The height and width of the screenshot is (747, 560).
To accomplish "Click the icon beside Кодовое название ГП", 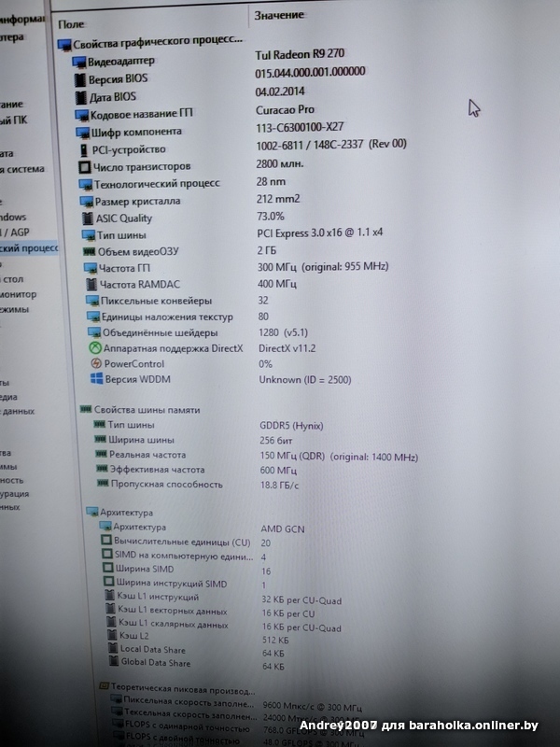I will coord(82,115).
